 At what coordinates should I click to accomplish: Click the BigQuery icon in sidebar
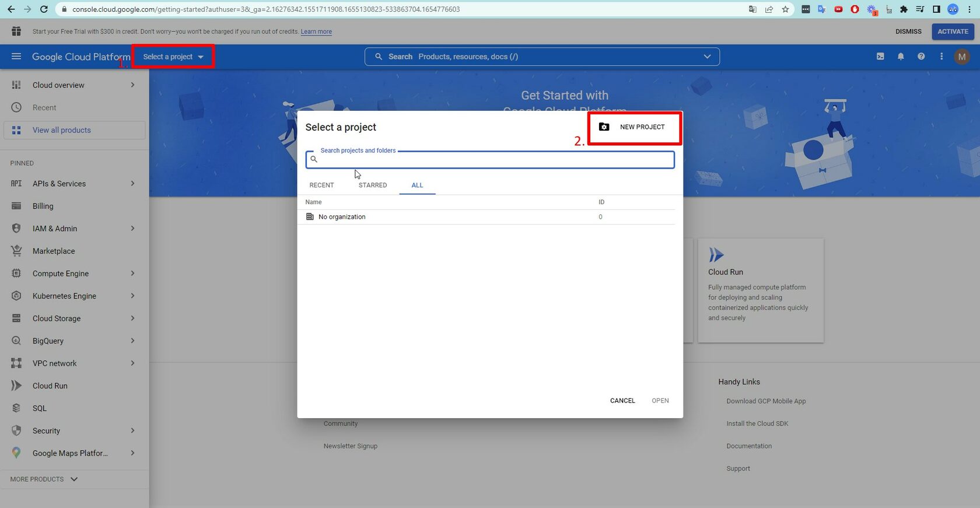click(16, 341)
